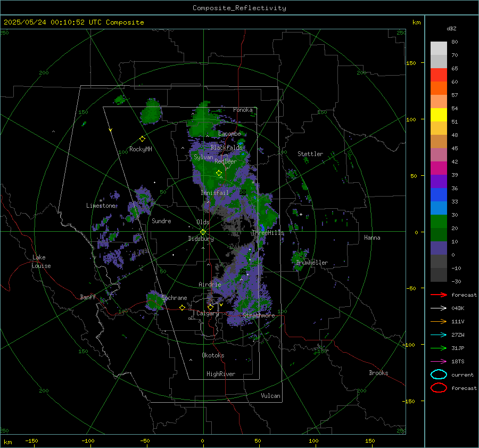Click the bright green 20-30 dBZ swatch
The width and height of the screenshot is (479, 448).
coord(439,222)
